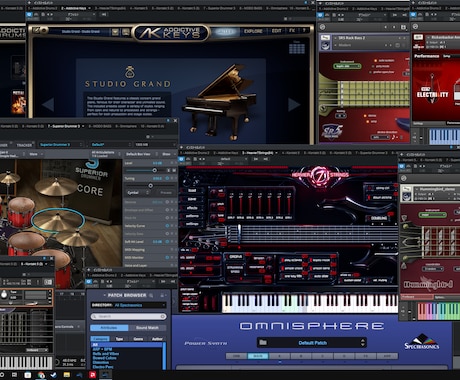Click the Omnisphere patch search field
460x380 pixels.
pyautogui.click(x=129, y=316)
